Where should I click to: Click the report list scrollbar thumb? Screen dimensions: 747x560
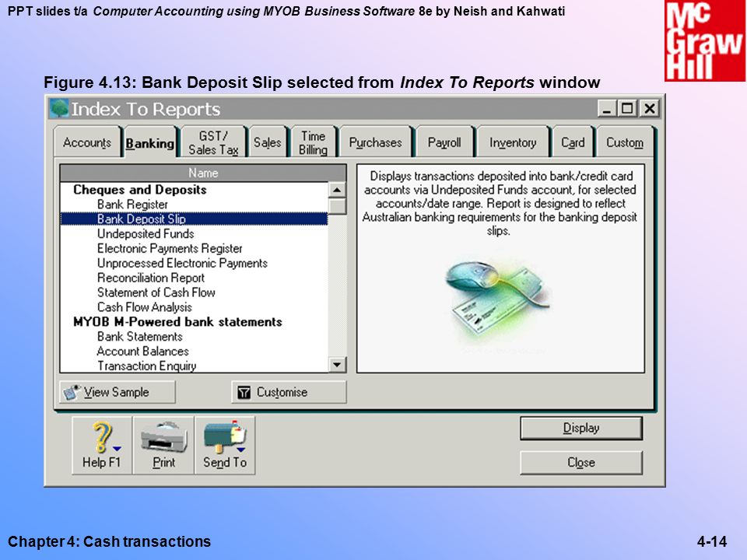tap(337, 206)
